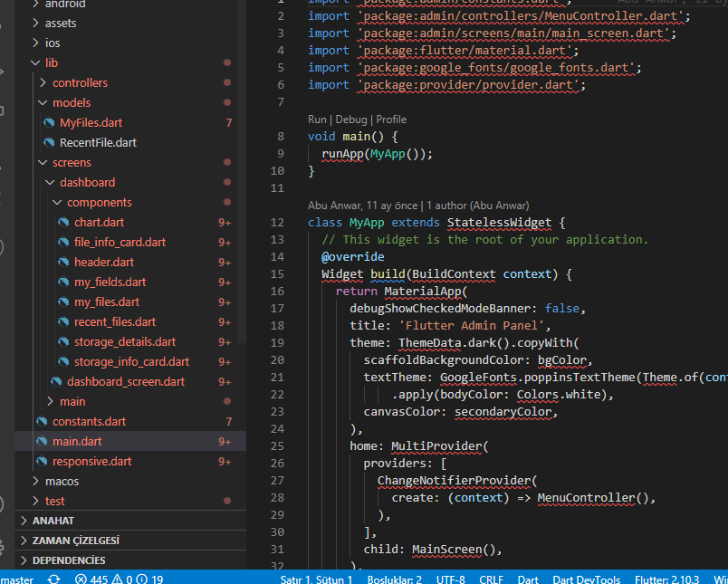This screenshot has width=728, height=584.
Task: Click the Dart icon beside dashboard_screen.dart
Action: [x=56, y=382]
